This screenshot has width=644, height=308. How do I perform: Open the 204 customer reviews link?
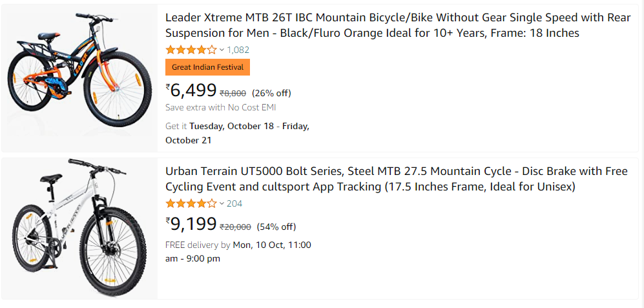click(x=234, y=203)
